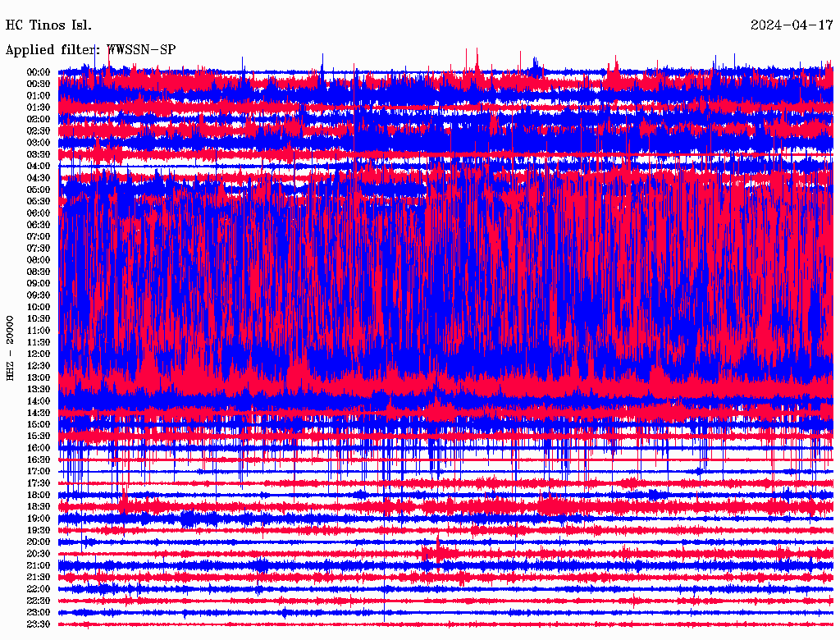Select the 00:30 time label

(39, 85)
